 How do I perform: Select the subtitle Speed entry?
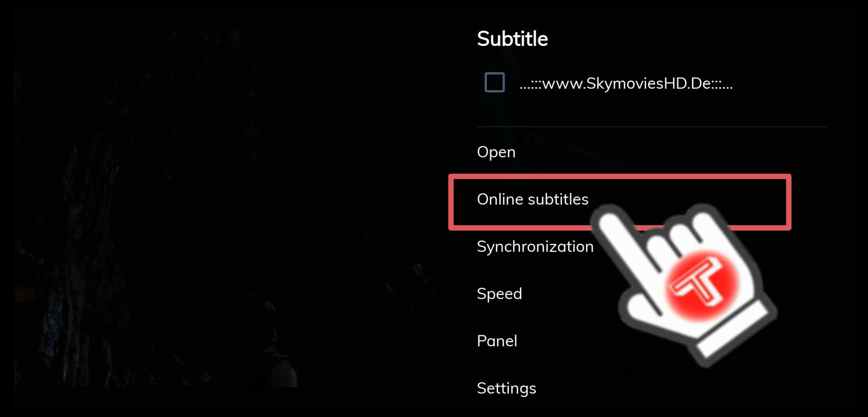[499, 294]
